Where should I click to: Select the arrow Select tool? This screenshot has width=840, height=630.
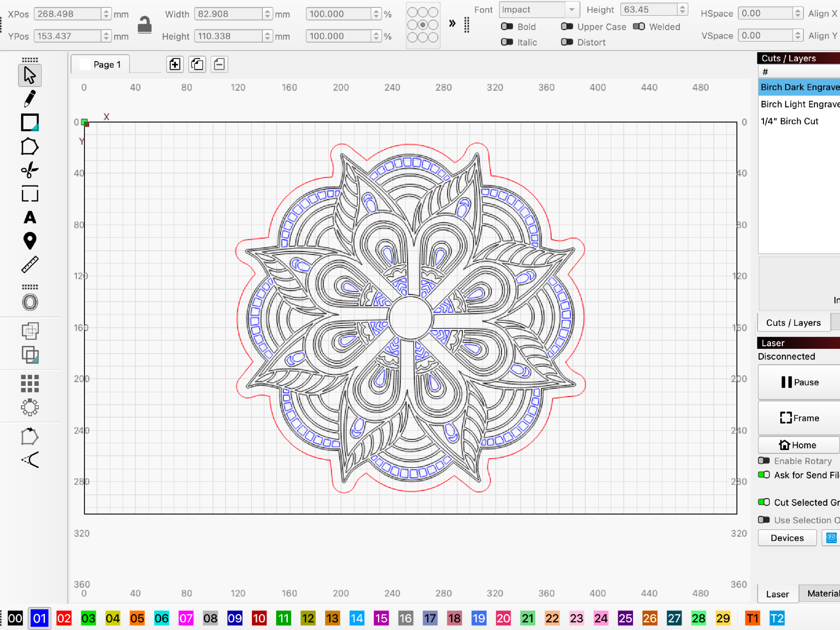click(x=30, y=75)
